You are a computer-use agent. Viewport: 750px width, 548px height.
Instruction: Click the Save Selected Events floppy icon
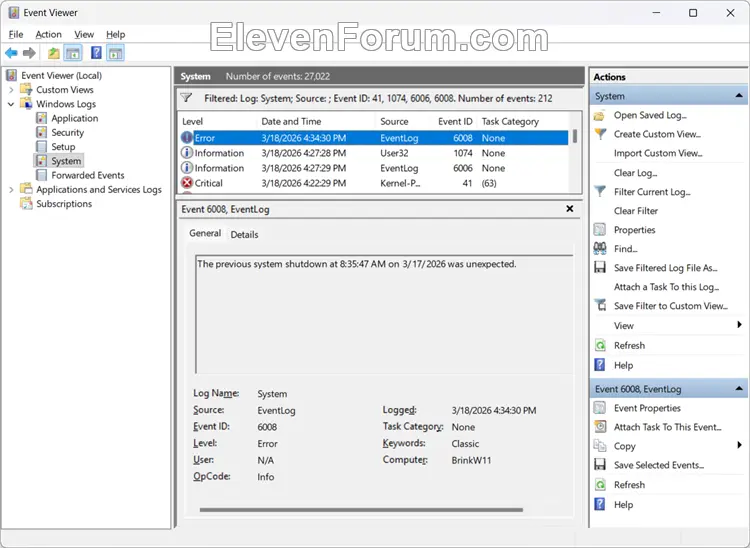(600, 465)
